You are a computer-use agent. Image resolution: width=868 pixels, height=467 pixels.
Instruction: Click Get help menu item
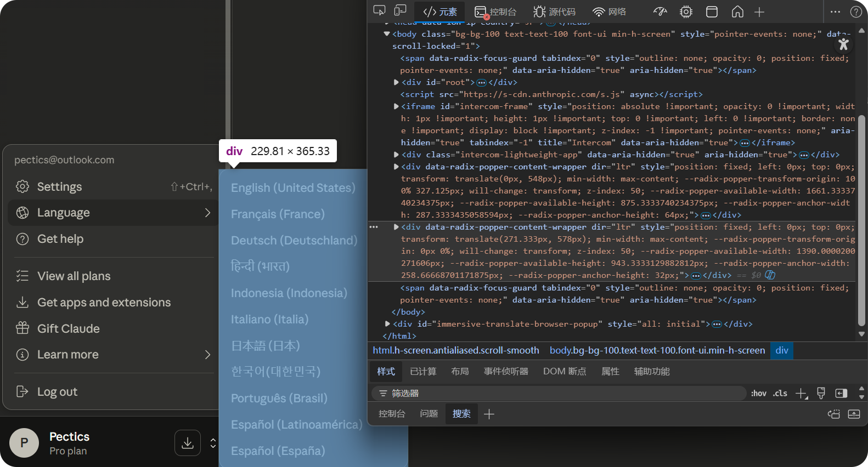[112, 239]
